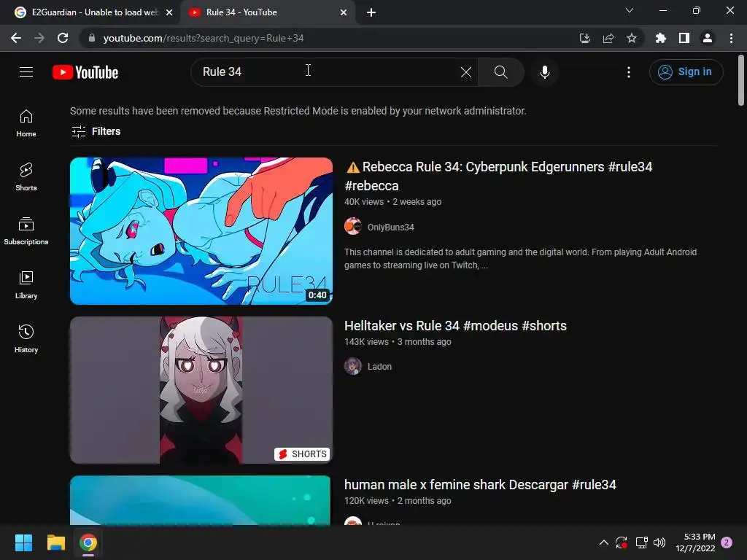
Task: Click the page vertical scrollbar
Action: pos(741,80)
